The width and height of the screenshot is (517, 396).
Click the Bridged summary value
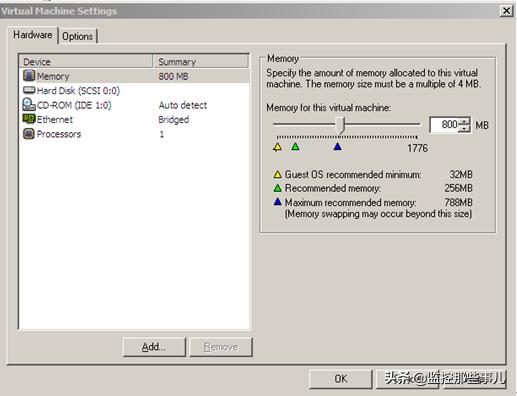[x=174, y=119]
